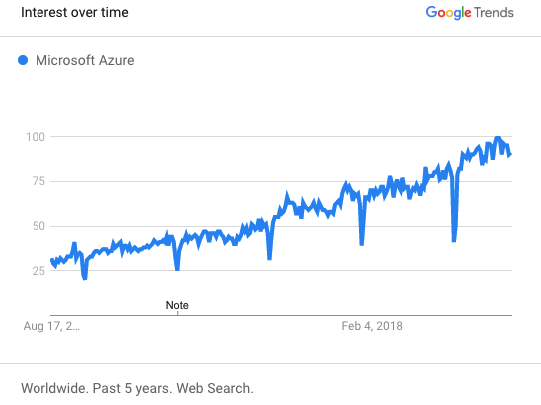Click the Microsoft Azure legend label
Image resolution: width=541 pixels, height=405 pixels.
click(85, 60)
